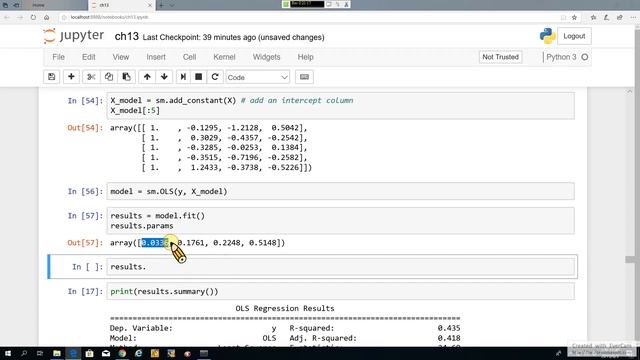
Task: Click the Jupyter logo
Action: coord(73,36)
